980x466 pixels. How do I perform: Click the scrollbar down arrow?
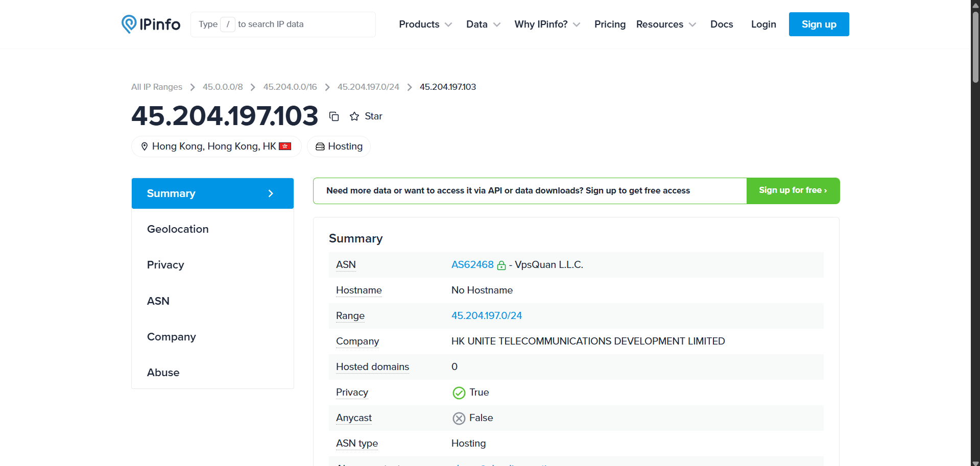click(975, 462)
